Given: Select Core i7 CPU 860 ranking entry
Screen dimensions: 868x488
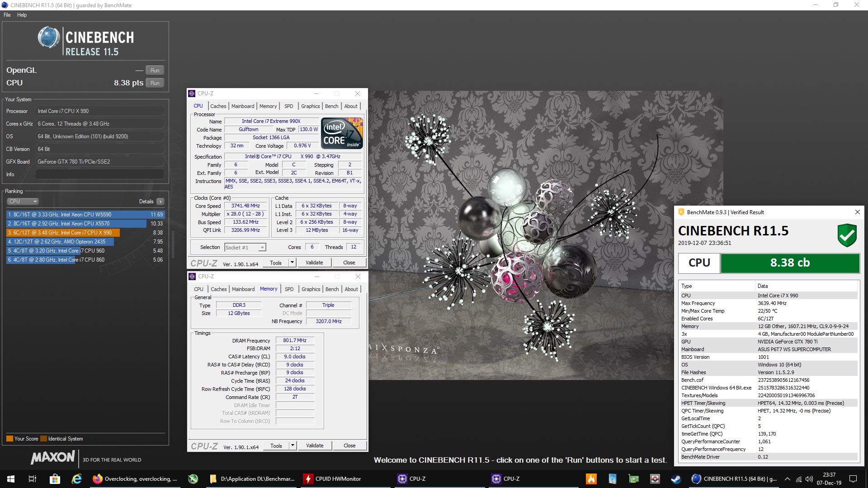Looking at the screenshot, I should click(x=85, y=260).
